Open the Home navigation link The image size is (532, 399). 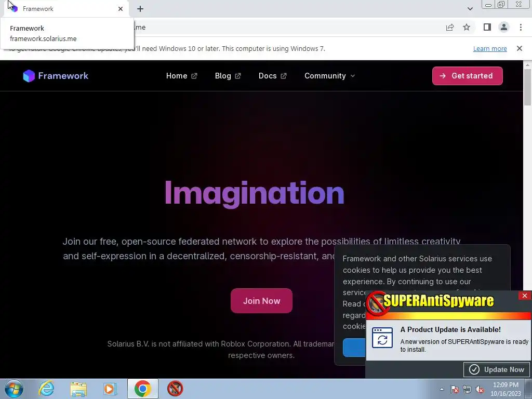coord(181,76)
